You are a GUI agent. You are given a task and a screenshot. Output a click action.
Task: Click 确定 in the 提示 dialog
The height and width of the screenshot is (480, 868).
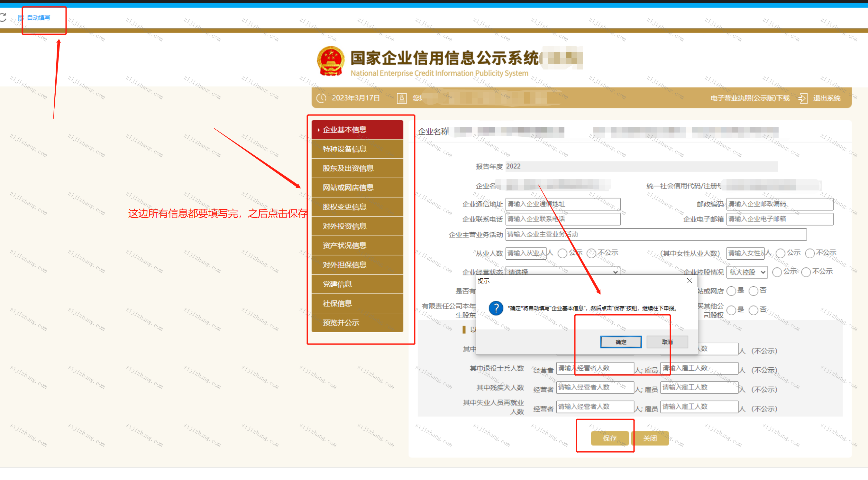click(x=621, y=342)
